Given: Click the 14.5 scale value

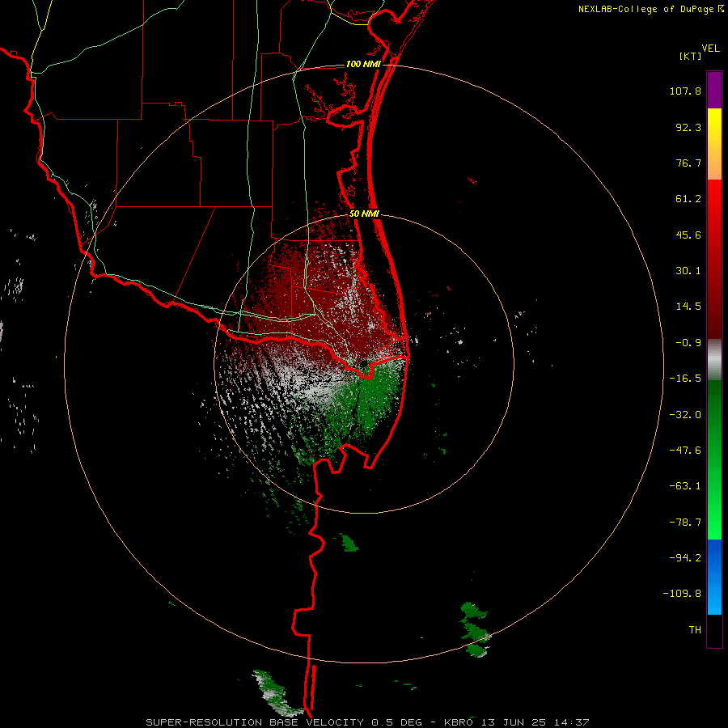Looking at the screenshot, I should coord(688,307).
